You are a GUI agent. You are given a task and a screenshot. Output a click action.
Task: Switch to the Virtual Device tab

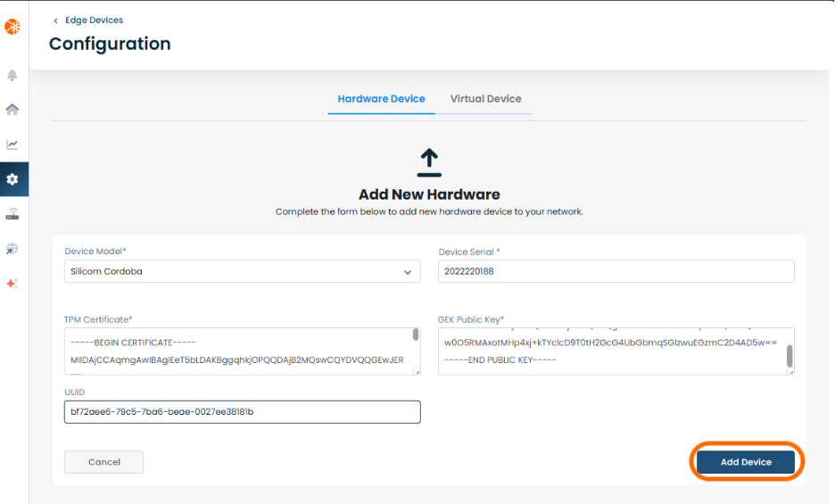click(485, 98)
